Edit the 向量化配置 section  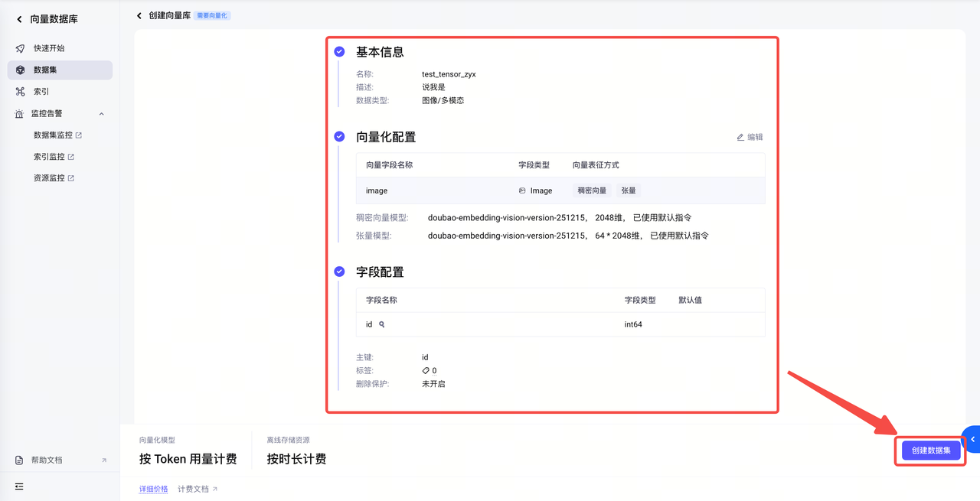tap(750, 137)
